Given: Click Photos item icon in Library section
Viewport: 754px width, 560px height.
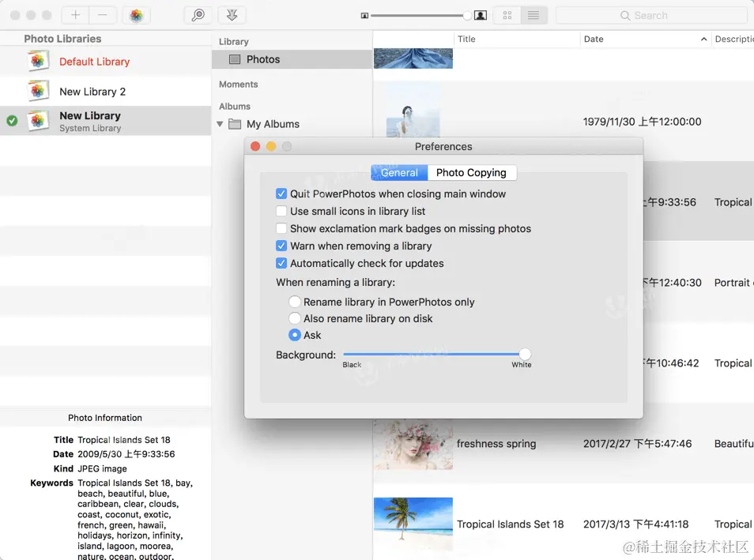Looking at the screenshot, I should 235,59.
